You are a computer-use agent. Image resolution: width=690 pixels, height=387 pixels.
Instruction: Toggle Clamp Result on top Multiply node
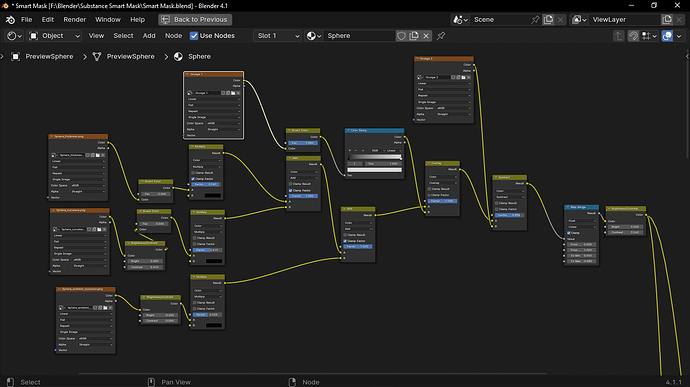[193, 173]
